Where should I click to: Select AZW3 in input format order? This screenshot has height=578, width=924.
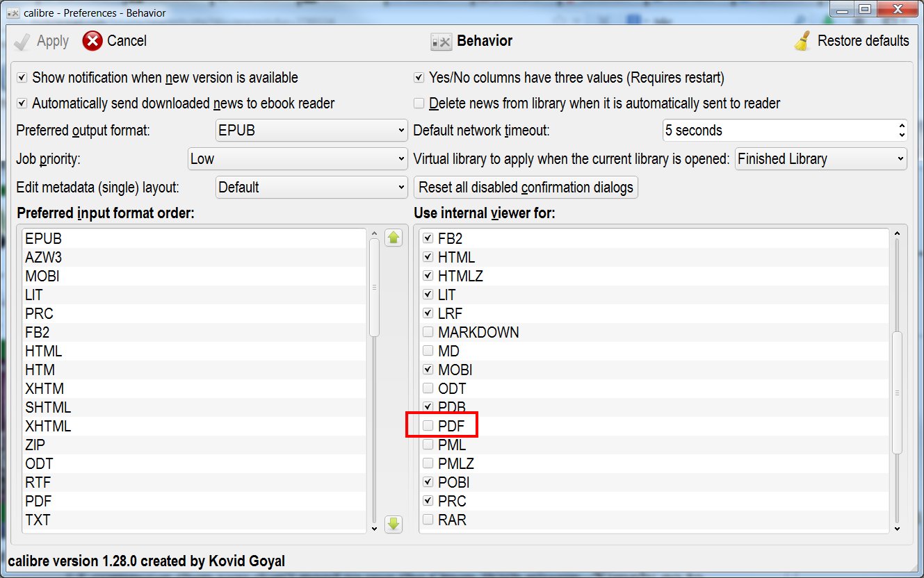pyautogui.click(x=194, y=257)
